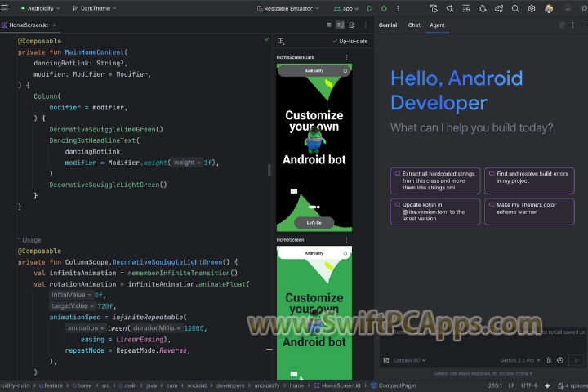Click the toolbar icon with play arrow over lines

(434, 8)
